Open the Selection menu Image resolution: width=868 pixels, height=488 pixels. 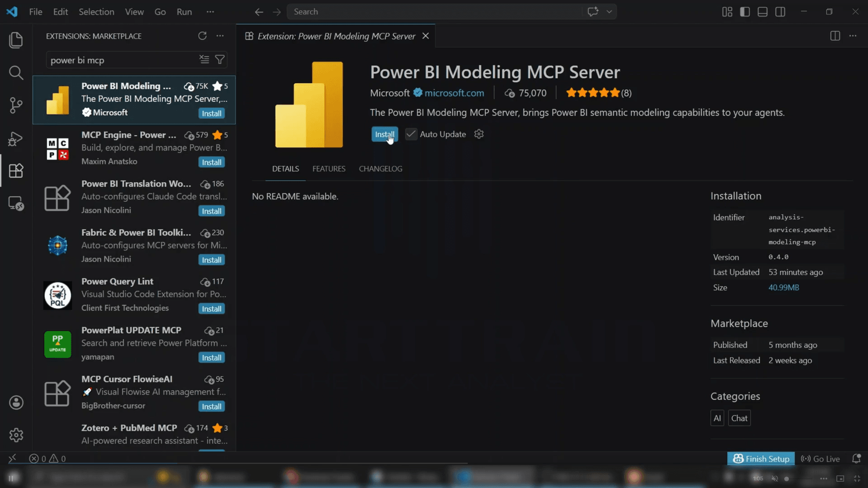[x=96, y=12]
